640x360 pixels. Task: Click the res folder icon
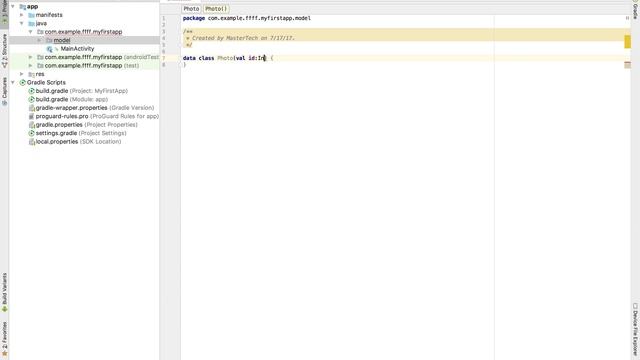31,74
